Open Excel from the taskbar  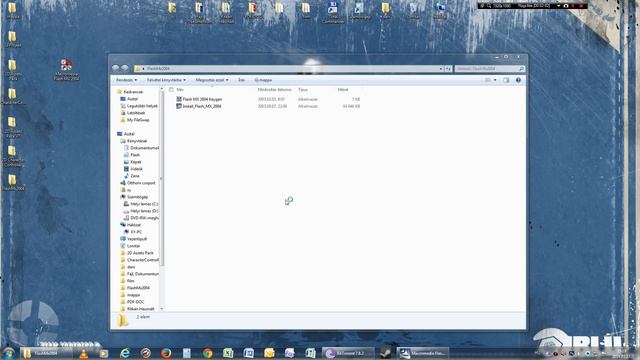click(x=228, y=353)
